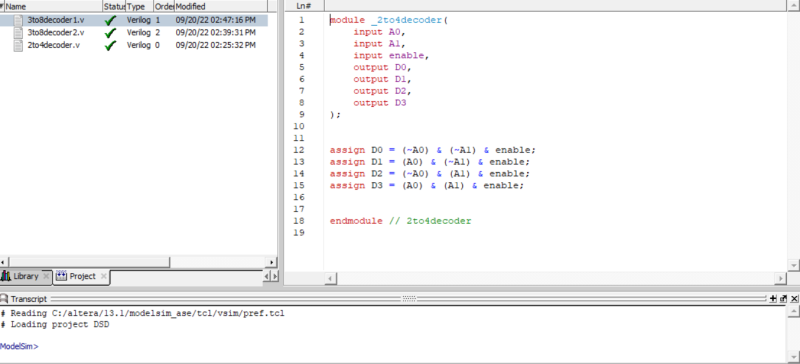
Task: Select the 3to8decoder1.v file name
Action: (x=56, y=20)
